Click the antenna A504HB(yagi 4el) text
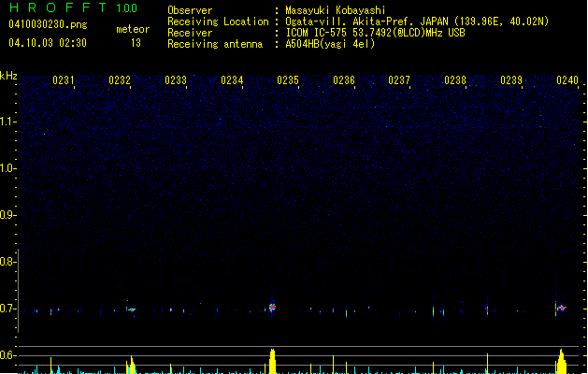Screen dimensions: 588x374 click(330, 44)
